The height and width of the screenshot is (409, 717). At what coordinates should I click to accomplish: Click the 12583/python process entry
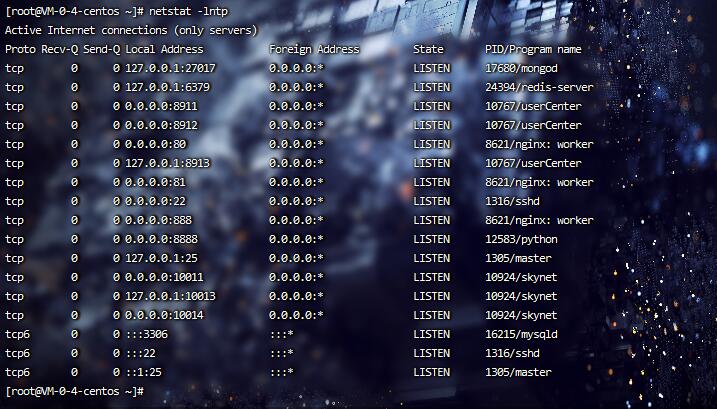pos(521,239)
